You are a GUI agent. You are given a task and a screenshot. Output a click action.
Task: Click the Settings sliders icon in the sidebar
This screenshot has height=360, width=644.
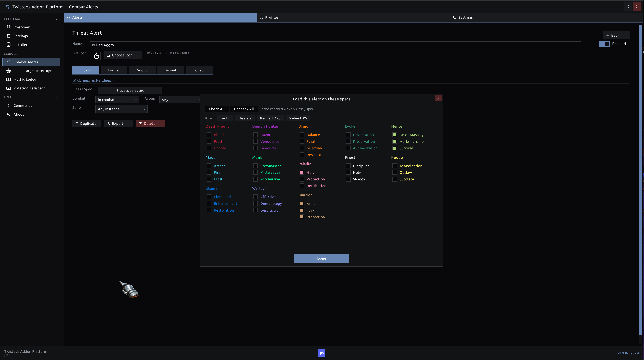tap(9, 36)
